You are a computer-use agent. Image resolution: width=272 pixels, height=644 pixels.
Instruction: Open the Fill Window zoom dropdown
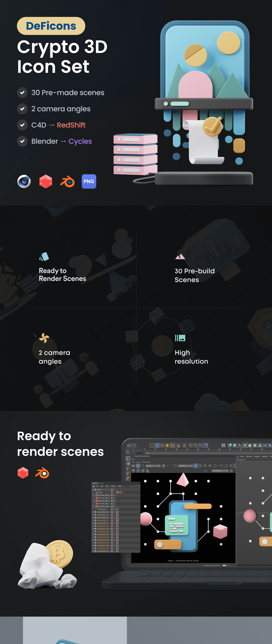pos(220,471)
